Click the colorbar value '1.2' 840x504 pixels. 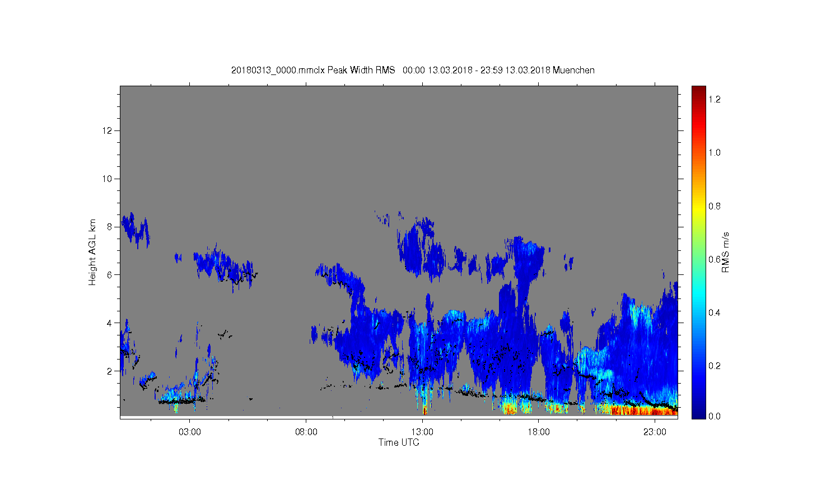point(714,99)
